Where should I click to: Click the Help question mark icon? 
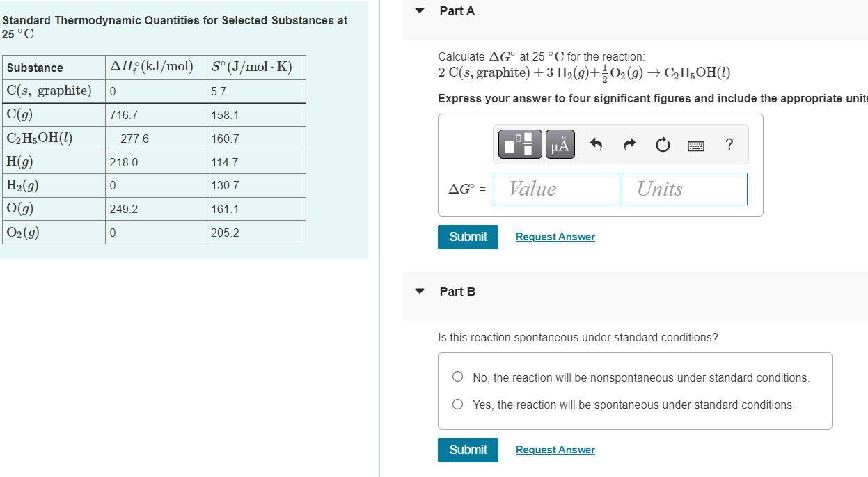tap(729, 144)
